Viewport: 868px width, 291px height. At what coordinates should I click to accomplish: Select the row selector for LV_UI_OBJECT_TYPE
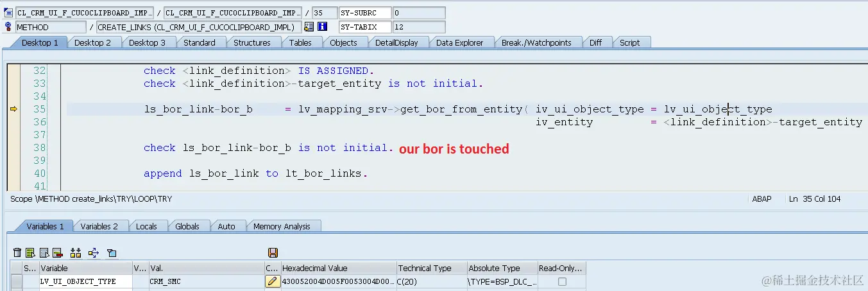tap(17, 281)
